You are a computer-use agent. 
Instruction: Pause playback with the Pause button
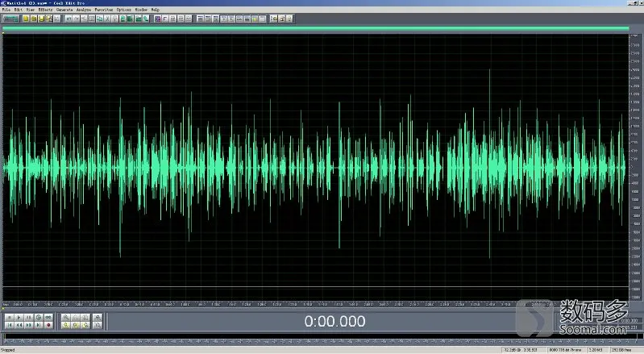pyautogui.click(x=29, y=318)
